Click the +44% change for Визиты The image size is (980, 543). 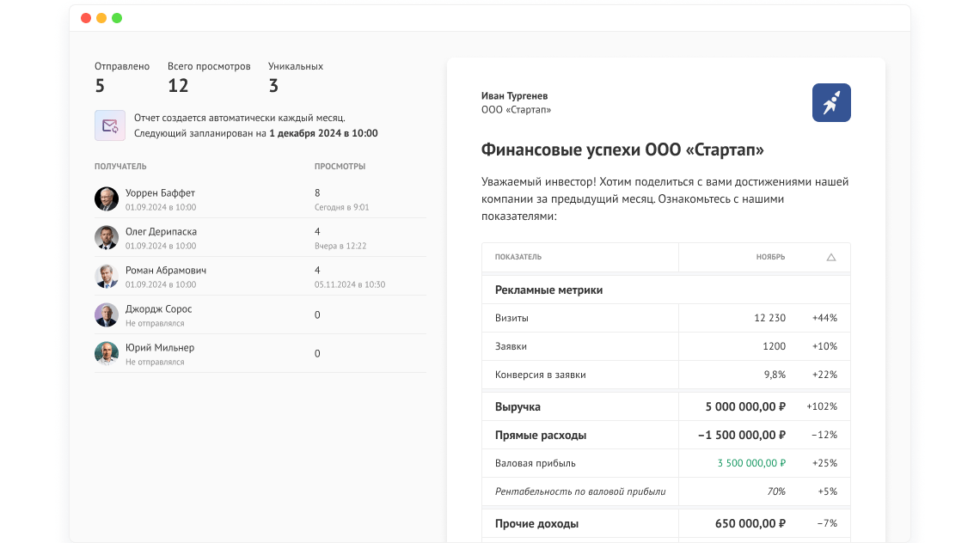click(825, 318)
